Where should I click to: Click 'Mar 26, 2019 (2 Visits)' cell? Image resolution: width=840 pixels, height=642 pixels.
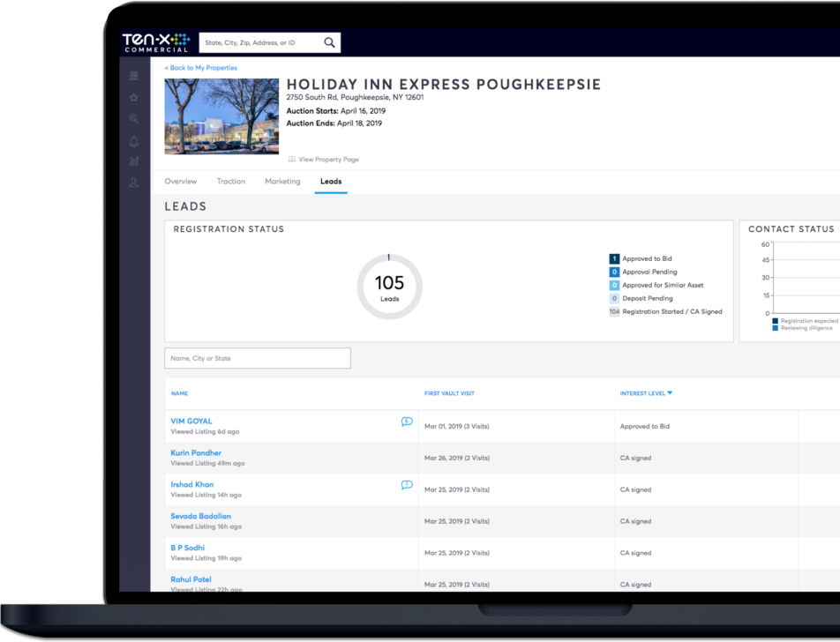457,459
